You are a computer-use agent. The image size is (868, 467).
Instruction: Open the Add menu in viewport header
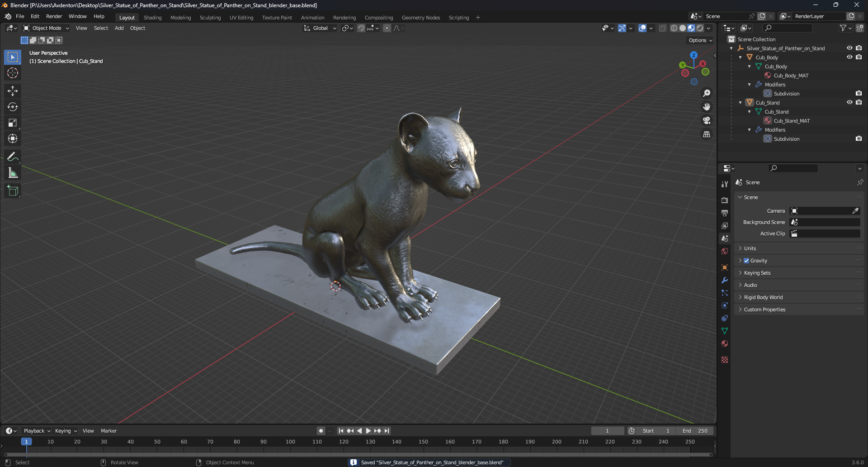[x=119, y=28]
